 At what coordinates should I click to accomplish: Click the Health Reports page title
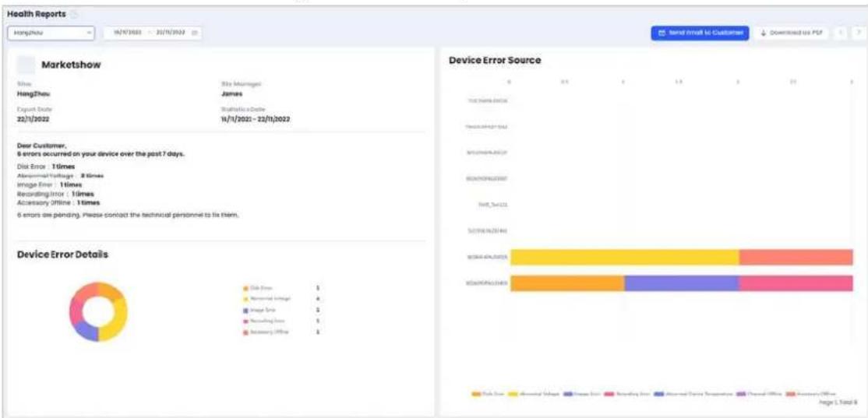[x=37, y=14]
